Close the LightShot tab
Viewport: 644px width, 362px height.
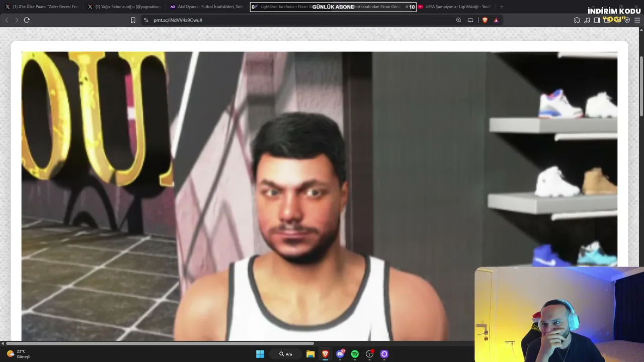[407, 7]
